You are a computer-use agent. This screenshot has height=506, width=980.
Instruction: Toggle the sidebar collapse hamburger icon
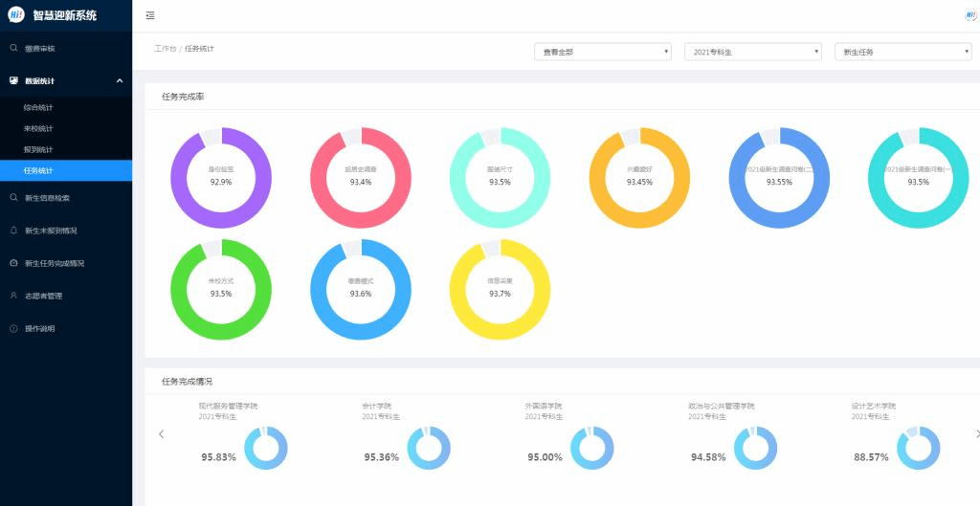pyautogui.click(x=150, y=15)
